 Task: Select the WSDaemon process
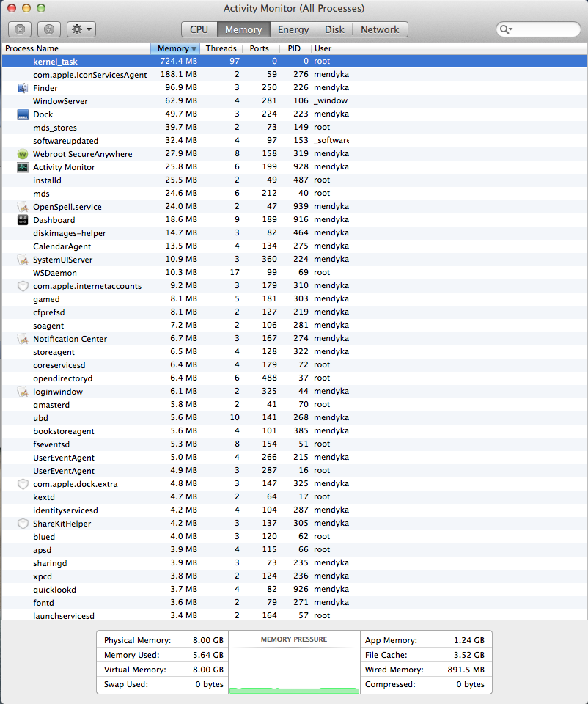tap(295, 273)
